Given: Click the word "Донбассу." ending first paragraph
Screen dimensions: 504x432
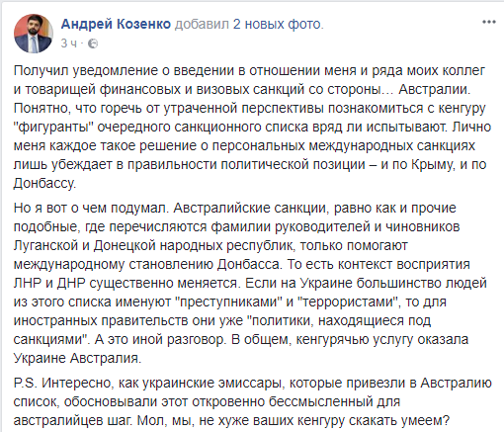Looking at the screenshot, I should click(44, 183).
